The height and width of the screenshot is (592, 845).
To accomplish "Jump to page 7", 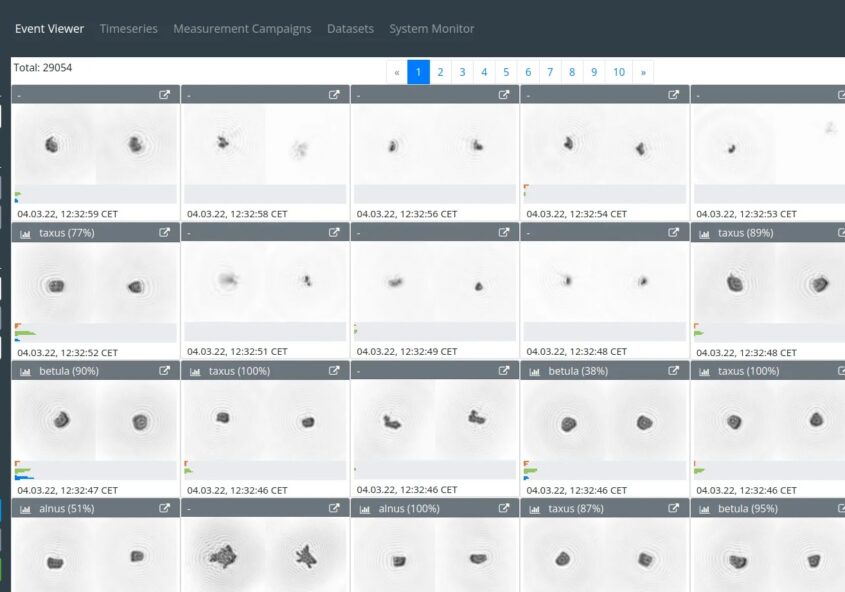I will [x=550, y=72].
